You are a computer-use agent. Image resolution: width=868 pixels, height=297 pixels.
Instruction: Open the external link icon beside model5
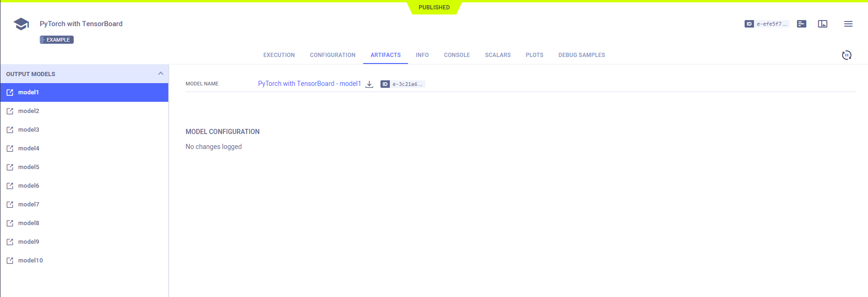tap(10, 167)
